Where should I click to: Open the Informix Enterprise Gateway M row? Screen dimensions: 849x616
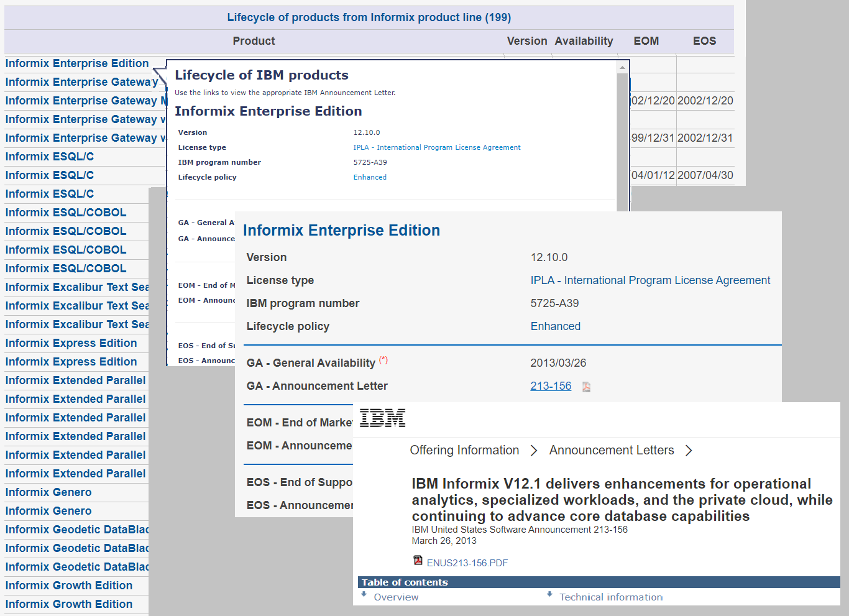pyautogui.click(x=86, y=101)
